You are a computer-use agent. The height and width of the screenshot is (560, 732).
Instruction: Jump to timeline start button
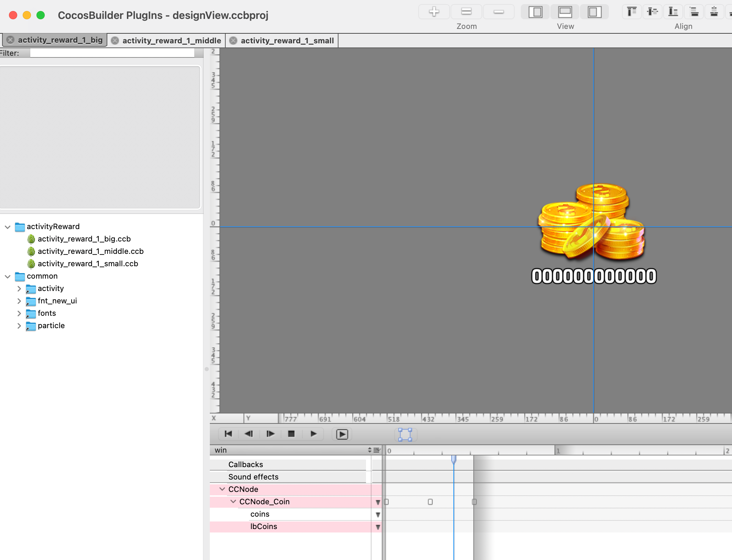pos(228,434)
